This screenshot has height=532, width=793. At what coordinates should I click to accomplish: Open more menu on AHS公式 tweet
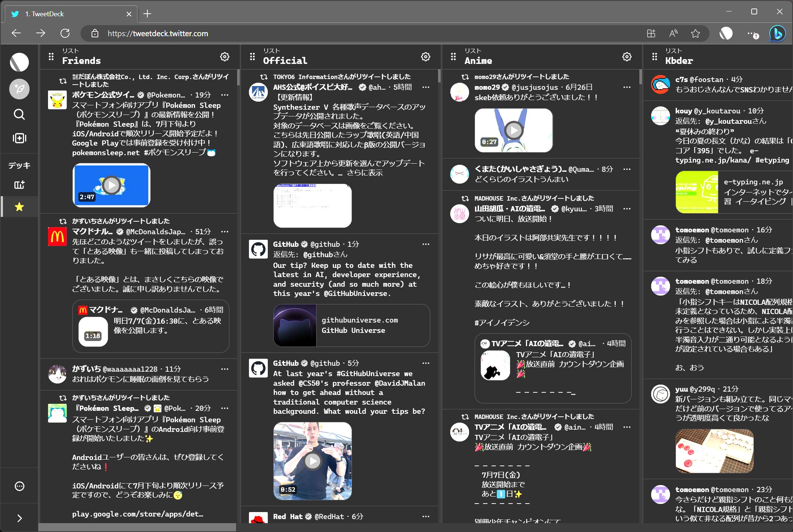pyautogui.click(x=425, y=87)
